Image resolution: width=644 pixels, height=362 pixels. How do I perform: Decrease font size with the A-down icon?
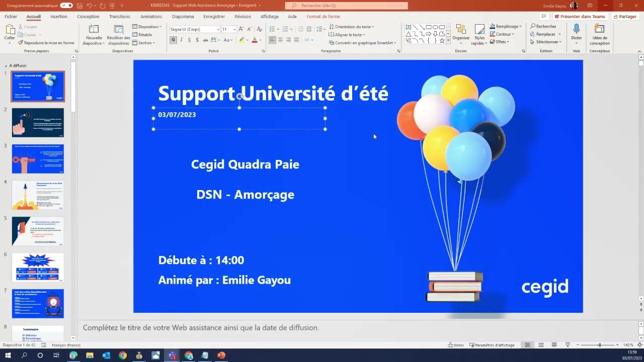click(249, 29)
